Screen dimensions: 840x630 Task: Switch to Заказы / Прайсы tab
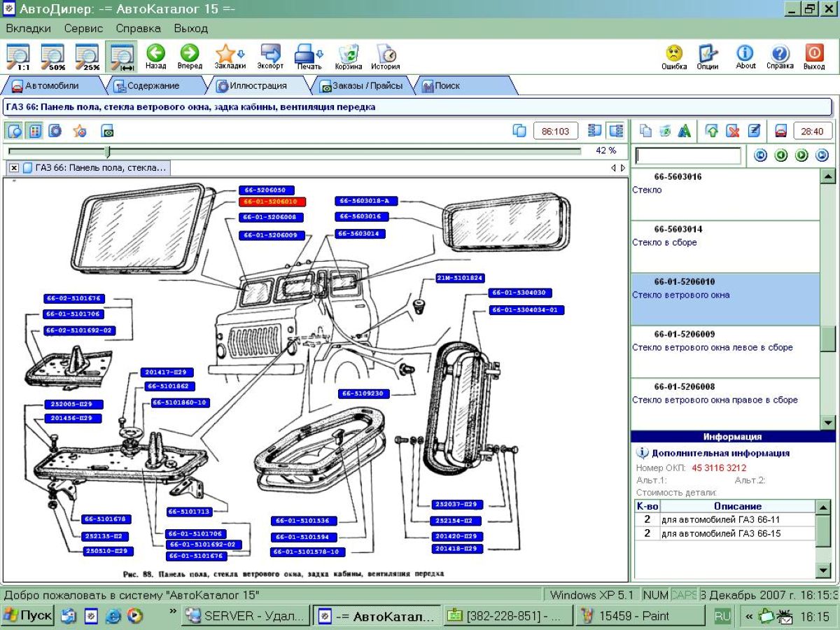click(x=361, y=85)
